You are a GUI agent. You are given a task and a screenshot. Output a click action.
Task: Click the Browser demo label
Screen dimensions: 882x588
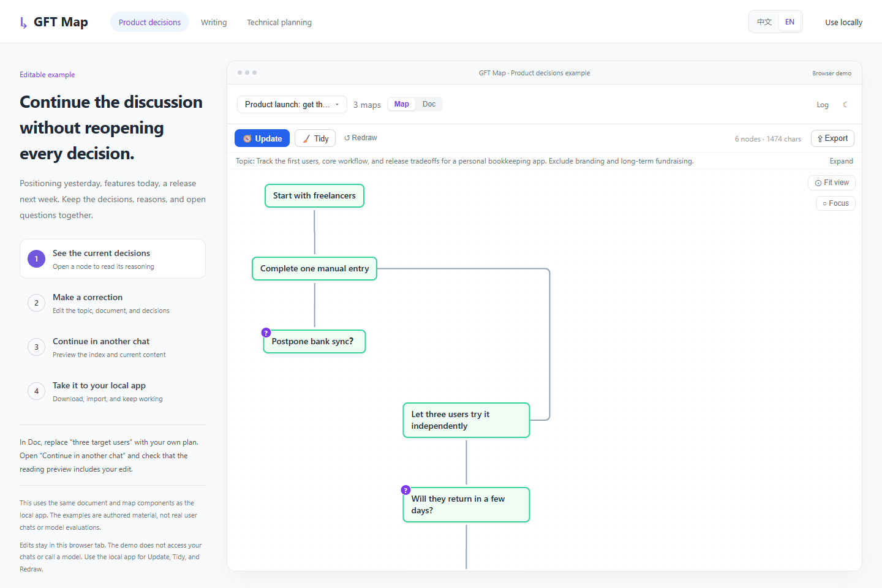click(x=832, y=73)
